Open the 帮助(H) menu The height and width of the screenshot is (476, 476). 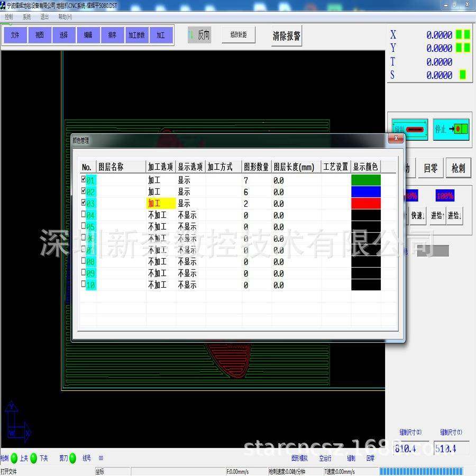[x=65, y=17]
